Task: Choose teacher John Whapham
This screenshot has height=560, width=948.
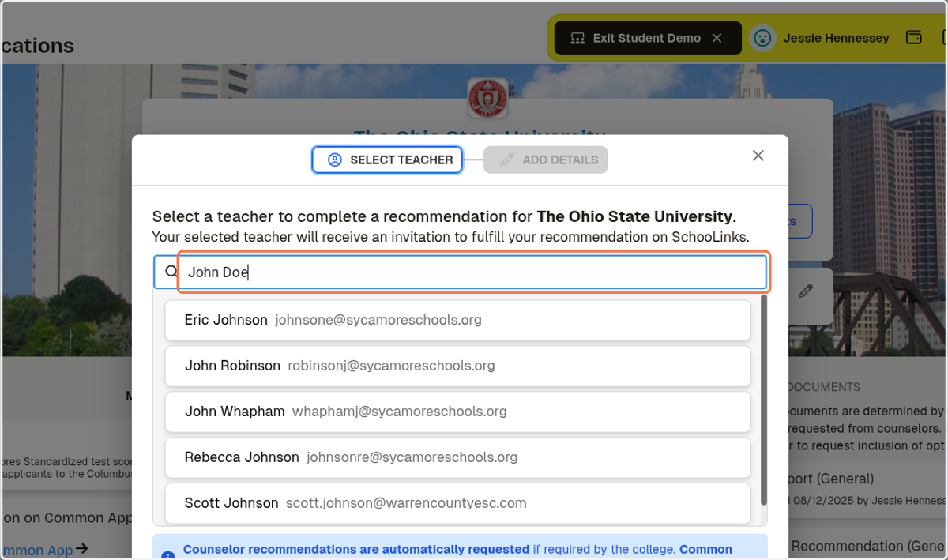Action: (457, 412)
